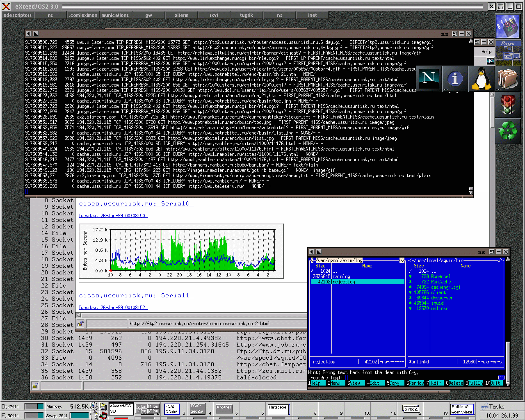This screenshot has height=420, width=525.
Task: Click the green recycle wharf icon
Action: (508, 130)
